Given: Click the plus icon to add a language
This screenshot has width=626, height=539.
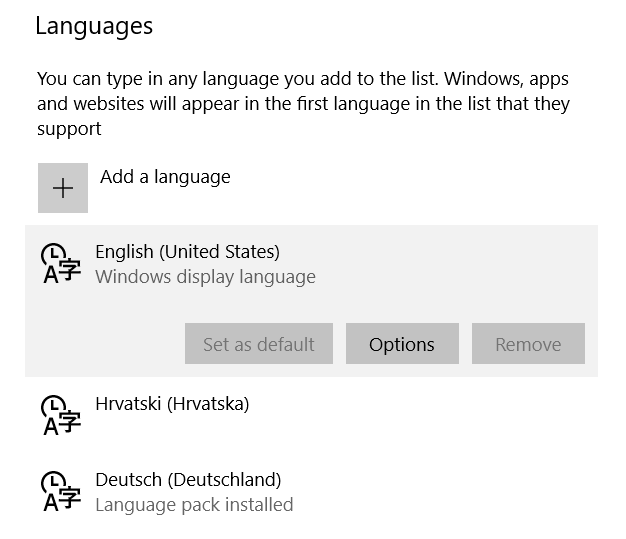Looking at the screenshot, I should point(63,188).
